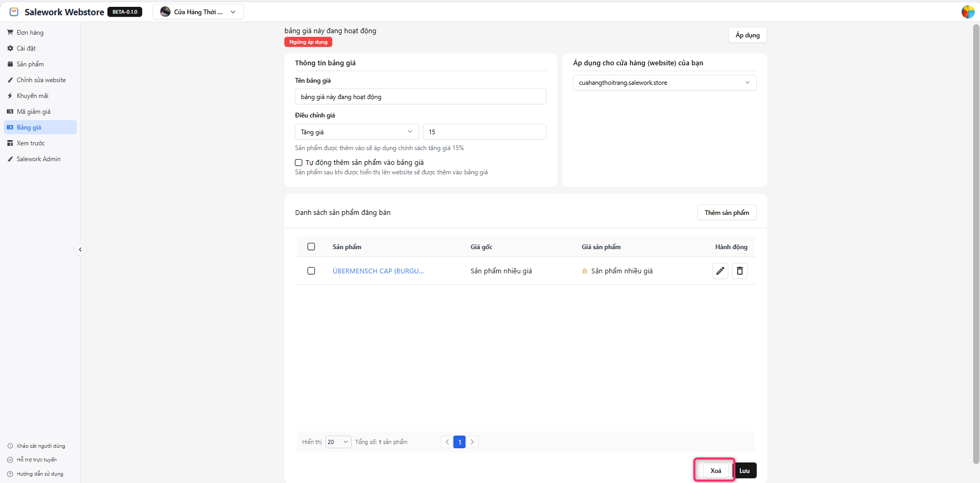
Task: Open the user avatar in top right
Action: coord(967,12)
